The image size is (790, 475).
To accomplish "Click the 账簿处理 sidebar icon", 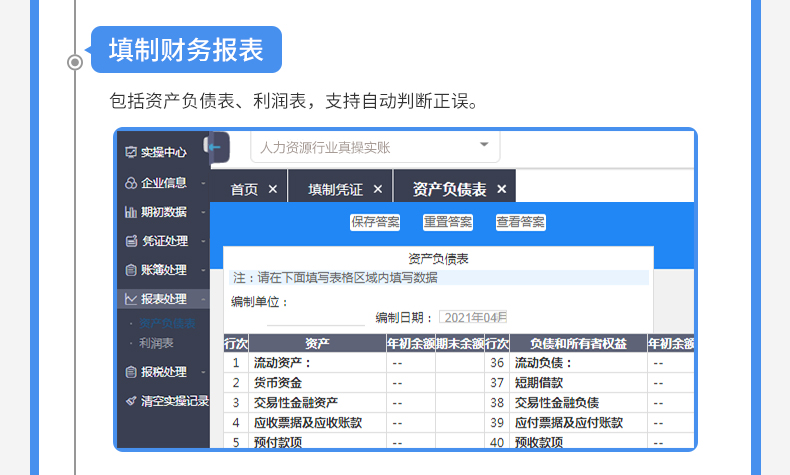I will tap(131, 270).
